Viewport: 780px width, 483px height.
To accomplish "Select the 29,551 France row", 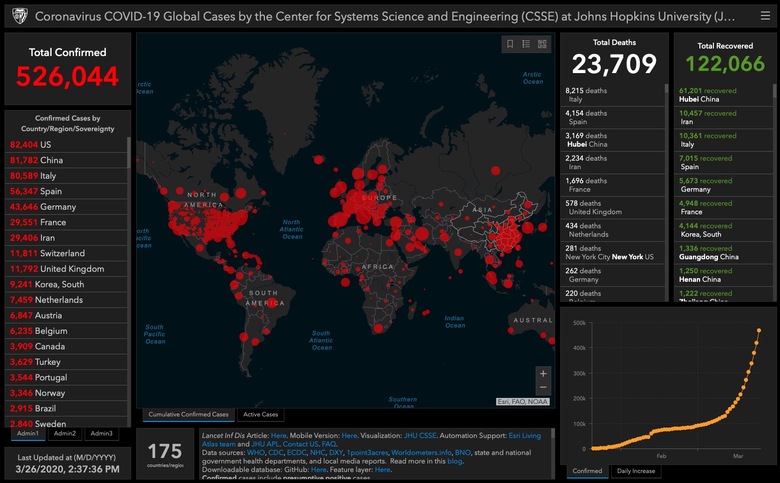I will pos(66,222).
